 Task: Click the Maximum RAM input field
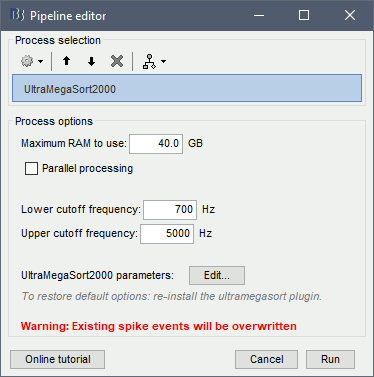tap(156, 144)
